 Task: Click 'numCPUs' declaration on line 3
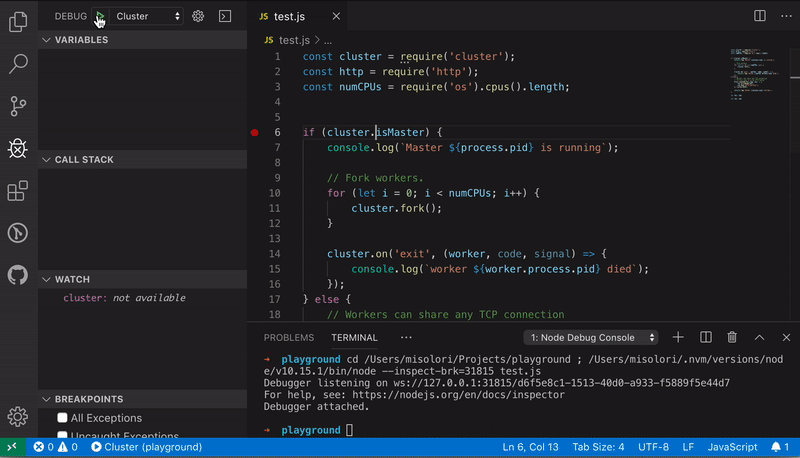click(360, 87)
